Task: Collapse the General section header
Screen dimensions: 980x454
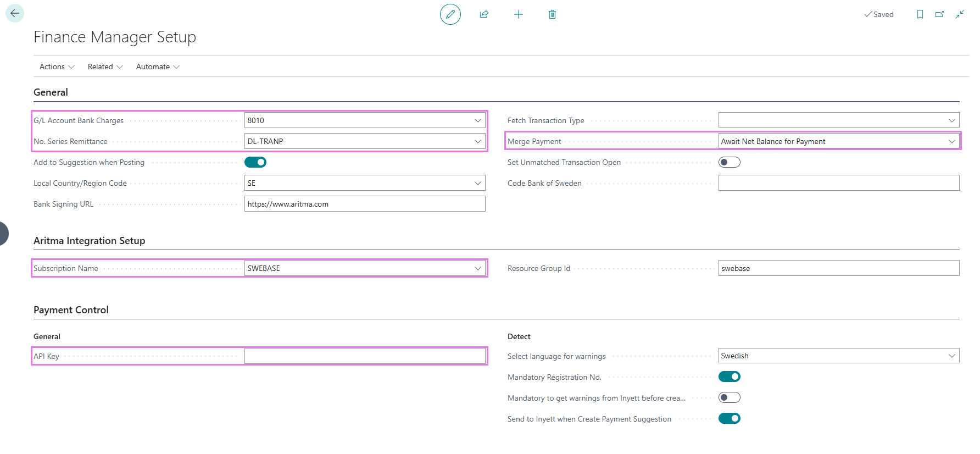Action: click(x=51, y=92)
